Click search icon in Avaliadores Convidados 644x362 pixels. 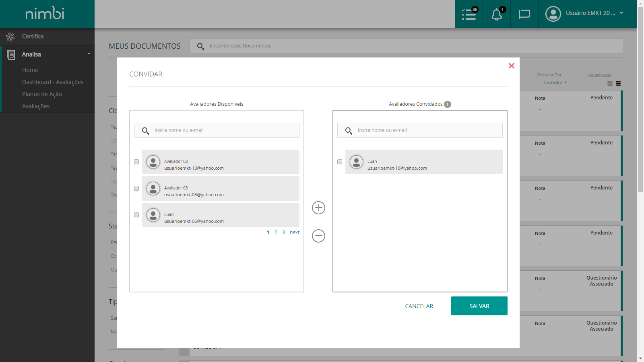pyautogui.click(x=349, y=131)
